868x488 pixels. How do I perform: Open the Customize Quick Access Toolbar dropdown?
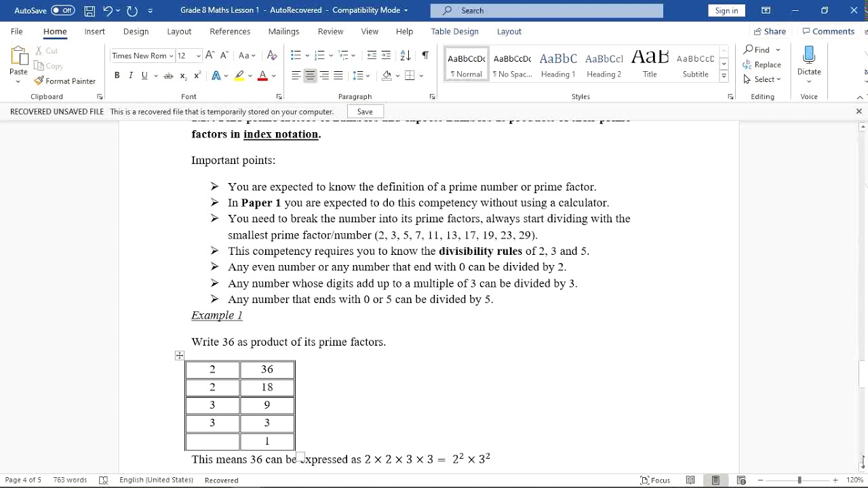click(151, 10)
